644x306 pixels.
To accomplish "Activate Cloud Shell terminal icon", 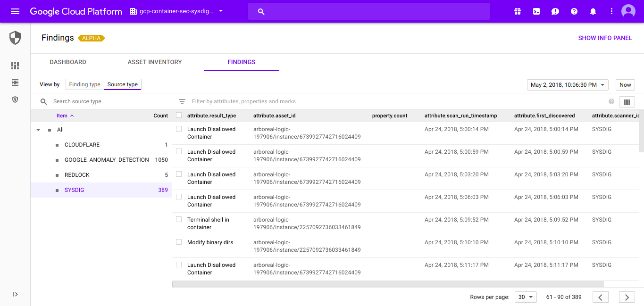I will (x=536, y=11).
